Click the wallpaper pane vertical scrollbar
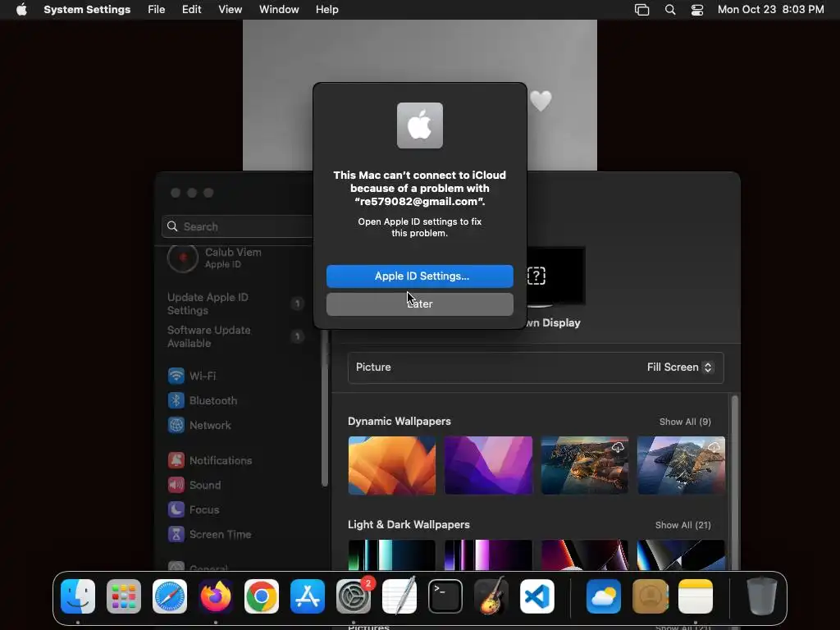840x630 pixels. tap(734, 482)
